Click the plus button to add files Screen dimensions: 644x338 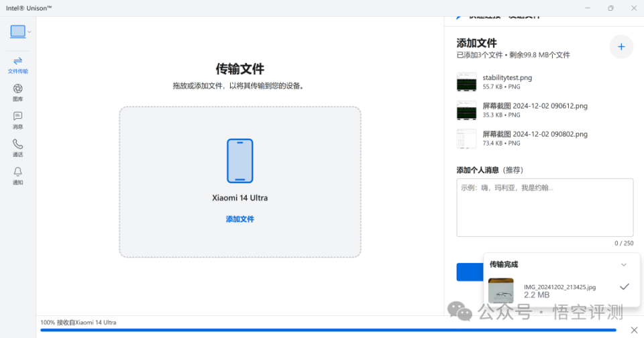pyautogui.click(x=621, y=47)
